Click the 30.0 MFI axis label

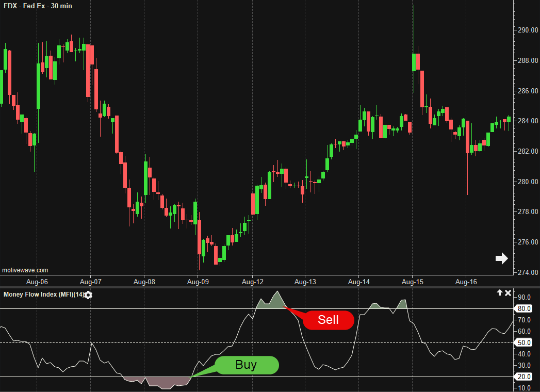pos(524,366)
